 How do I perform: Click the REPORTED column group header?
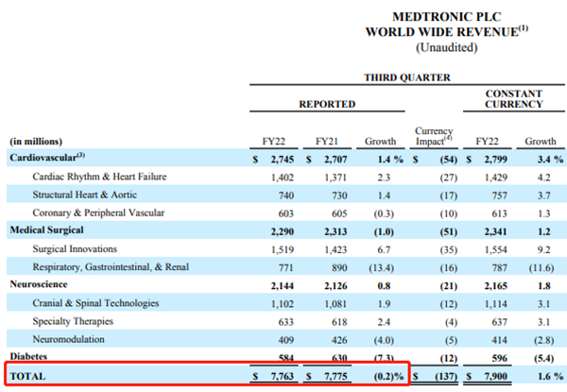point(327,104)
